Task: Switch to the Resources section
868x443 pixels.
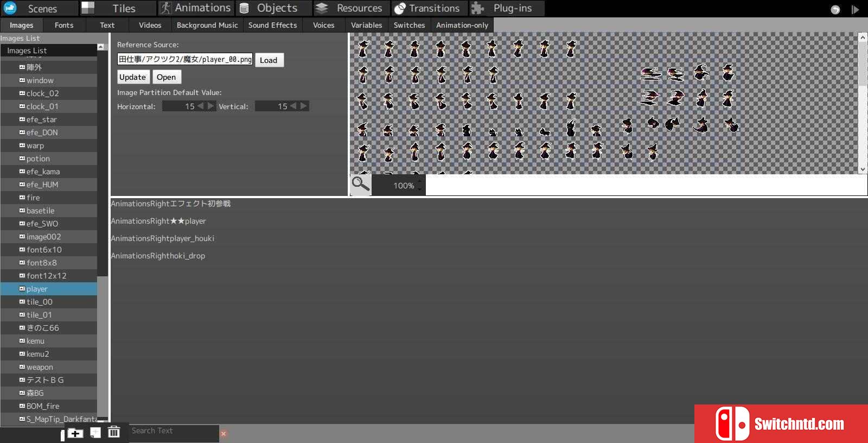Action: [x=353, y=8]
